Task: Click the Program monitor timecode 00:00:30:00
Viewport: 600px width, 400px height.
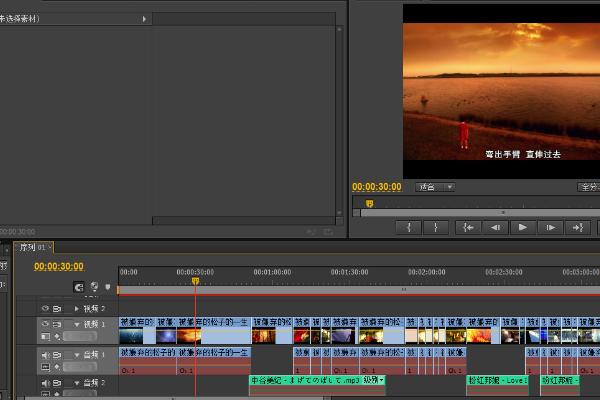Action: point(377,187)
